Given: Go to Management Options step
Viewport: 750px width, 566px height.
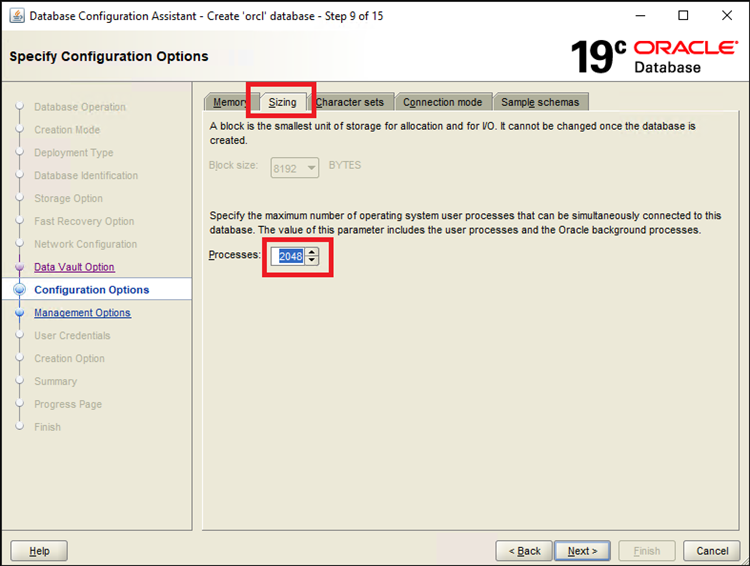Looking at the screenshot, I should click(x=82, y=312).
